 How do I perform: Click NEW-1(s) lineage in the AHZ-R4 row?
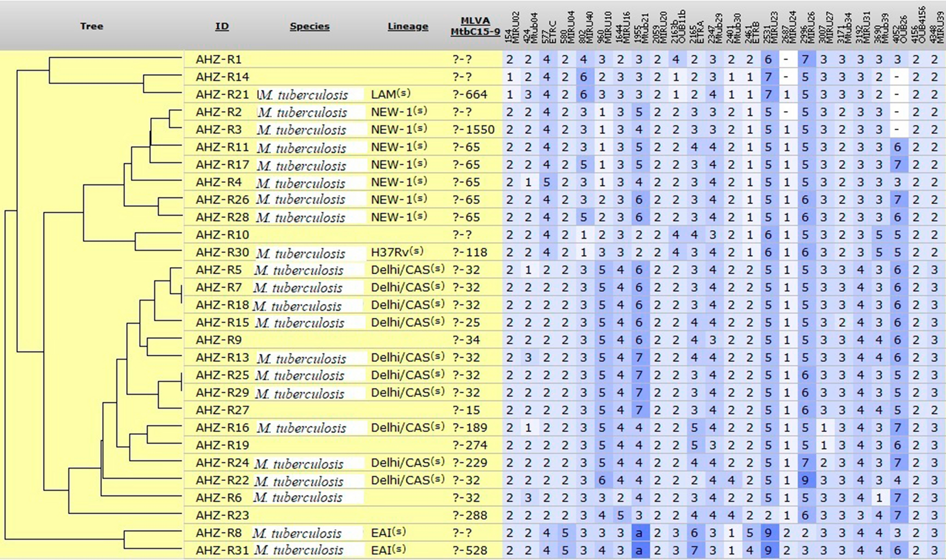pyautogui.click(x=399, y=182)
